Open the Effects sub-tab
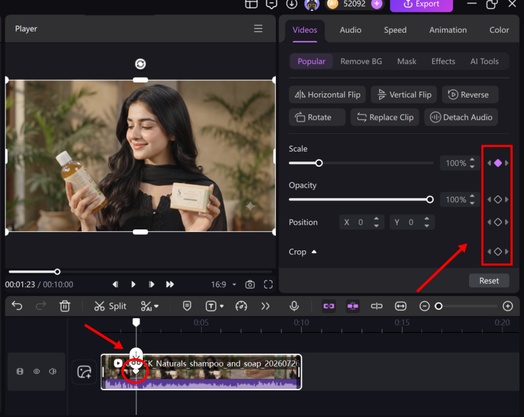Screen dimensions: 524x417 click(443, 61)
